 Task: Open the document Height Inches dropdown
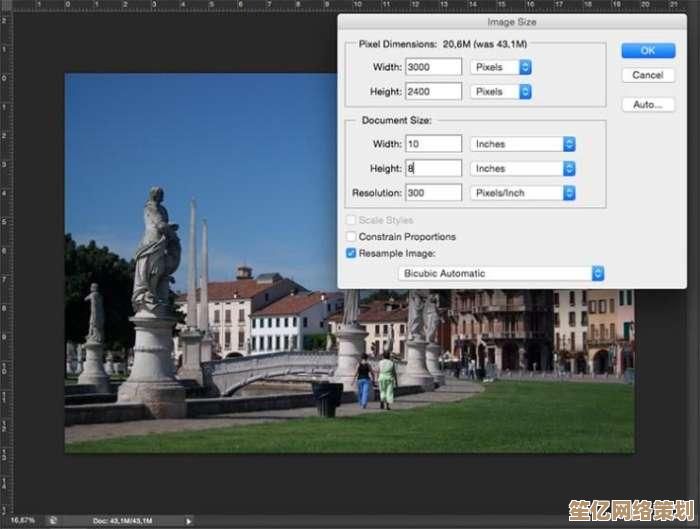click(522, 169)
